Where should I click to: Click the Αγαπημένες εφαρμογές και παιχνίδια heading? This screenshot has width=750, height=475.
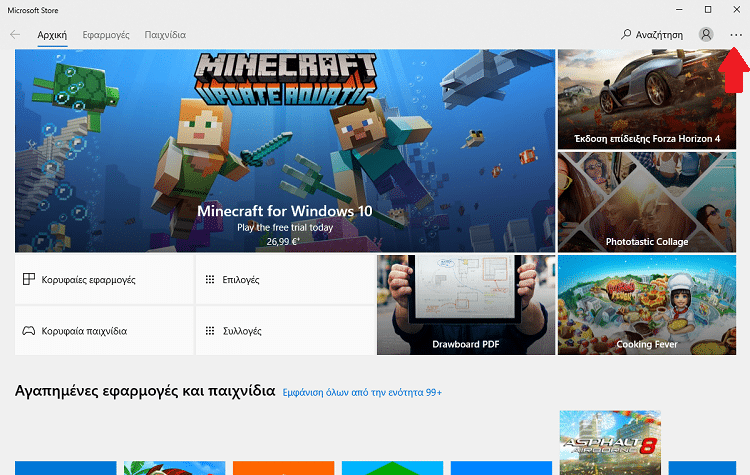(145, 391)
